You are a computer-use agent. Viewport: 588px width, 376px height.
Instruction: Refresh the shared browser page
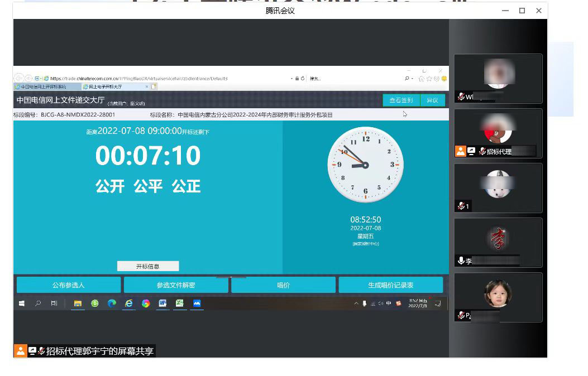pyautogui.click(x=302, y=78)
